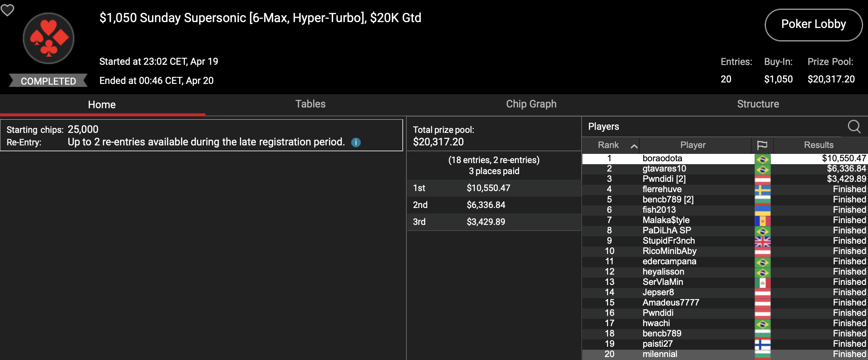Click paisti27's Finland flag icon
868x360 pixels.
[762, 344]
